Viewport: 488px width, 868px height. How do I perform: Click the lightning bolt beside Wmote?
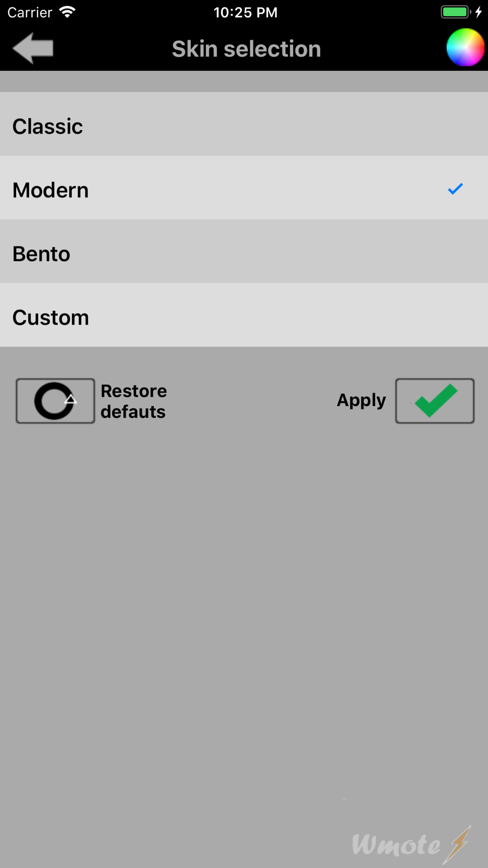[x=459, y=845]
